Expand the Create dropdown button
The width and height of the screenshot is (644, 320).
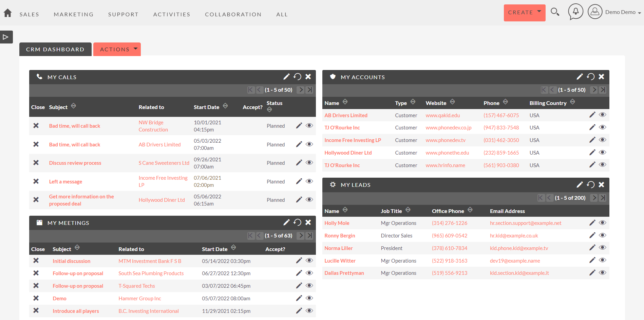coord(524,13)
